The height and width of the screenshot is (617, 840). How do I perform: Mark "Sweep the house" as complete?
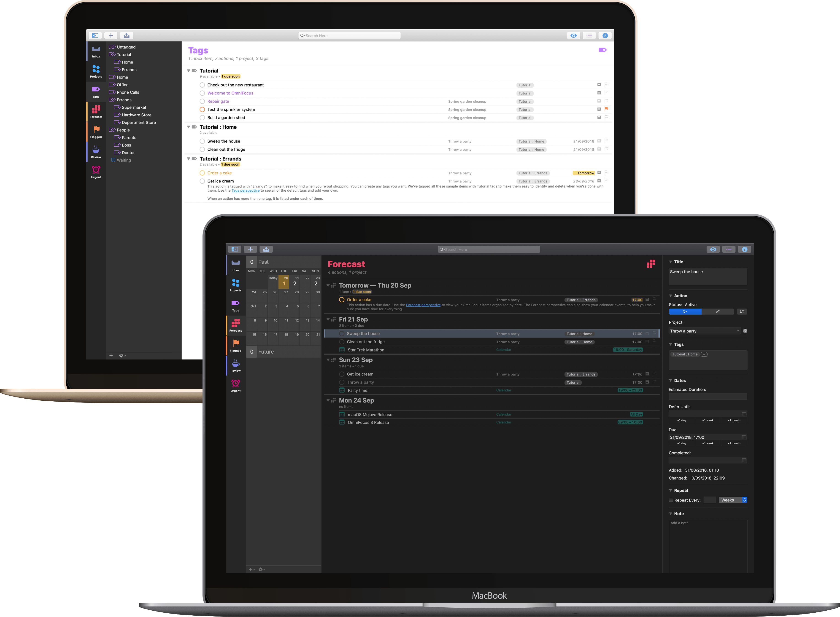click(x=342, y=333)
